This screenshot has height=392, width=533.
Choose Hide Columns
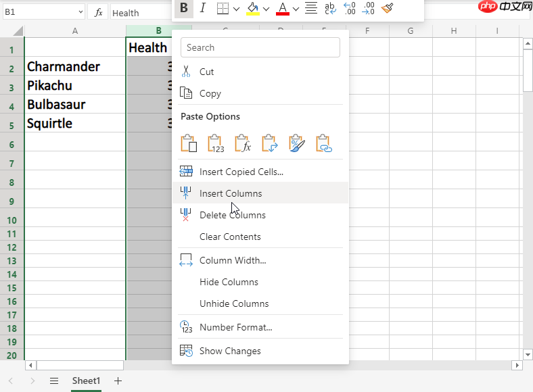tap(260, 282)
